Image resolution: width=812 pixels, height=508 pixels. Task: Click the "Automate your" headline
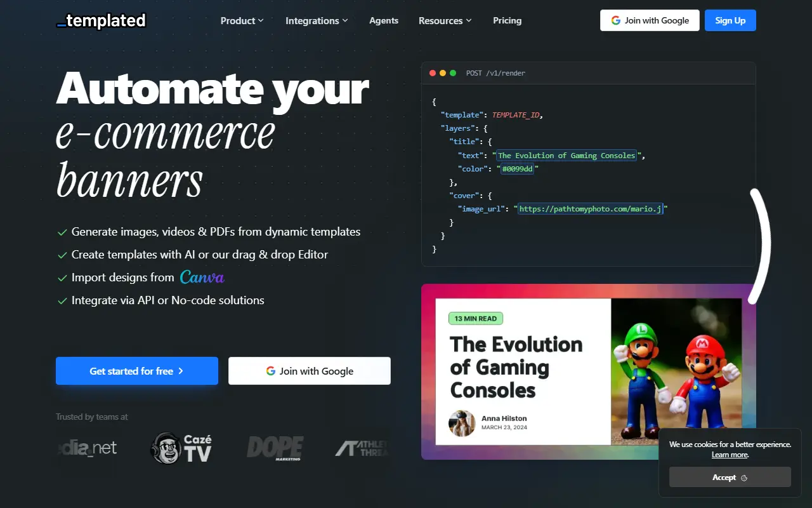[213, 88]
